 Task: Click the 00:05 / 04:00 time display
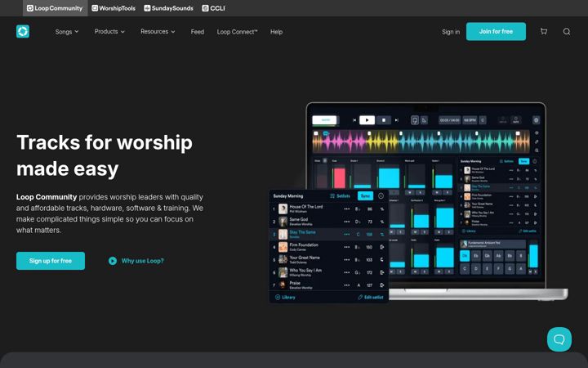(450, 120)
